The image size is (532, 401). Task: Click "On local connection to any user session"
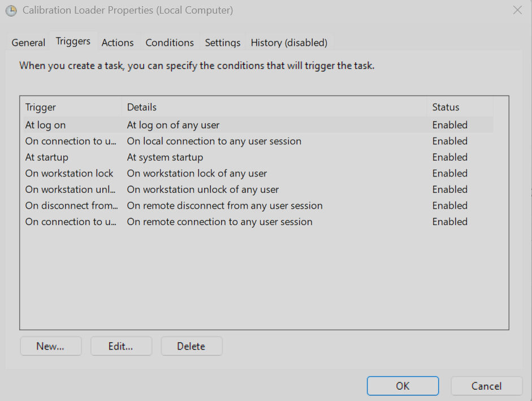click(x=214, y=141)
